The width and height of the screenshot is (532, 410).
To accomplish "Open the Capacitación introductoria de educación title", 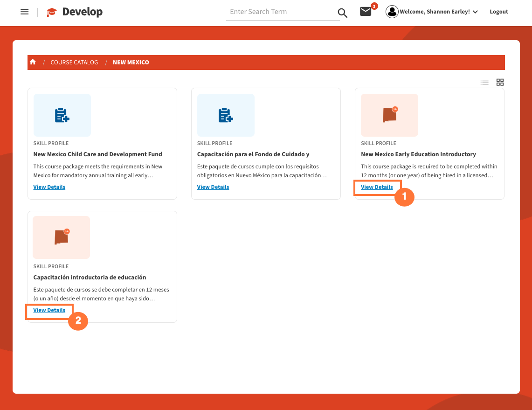I will [x=90, y=278].
